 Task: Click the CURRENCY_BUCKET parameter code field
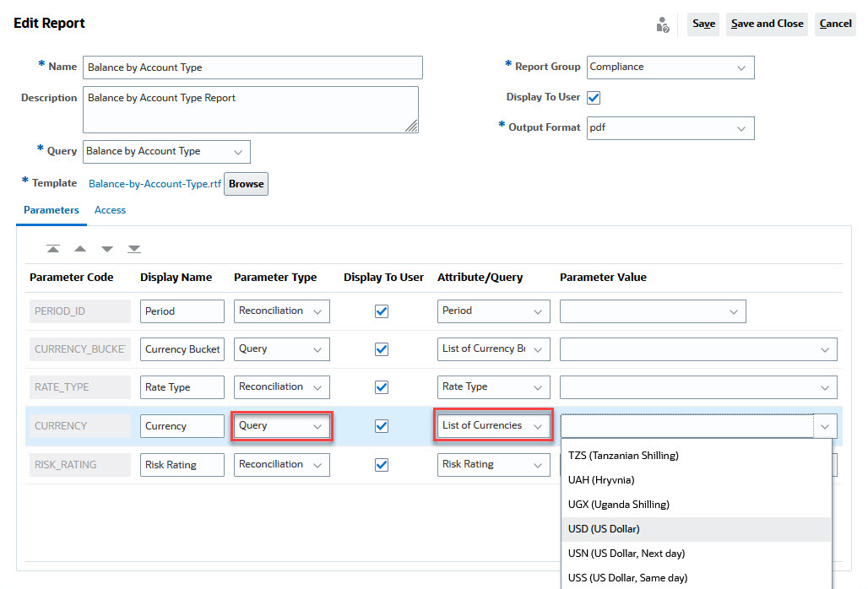pyautogui.click(x=80, y=349)
